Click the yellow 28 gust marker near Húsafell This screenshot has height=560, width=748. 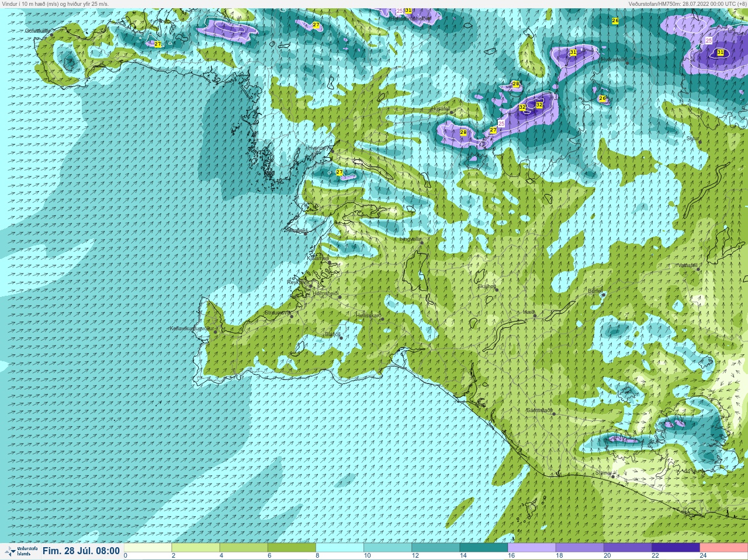(463, 133)
